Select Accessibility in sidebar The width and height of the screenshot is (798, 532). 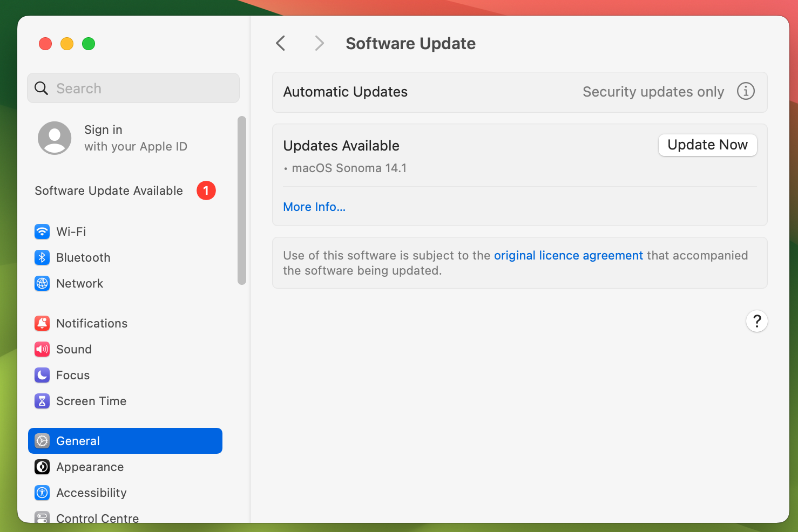125,493
